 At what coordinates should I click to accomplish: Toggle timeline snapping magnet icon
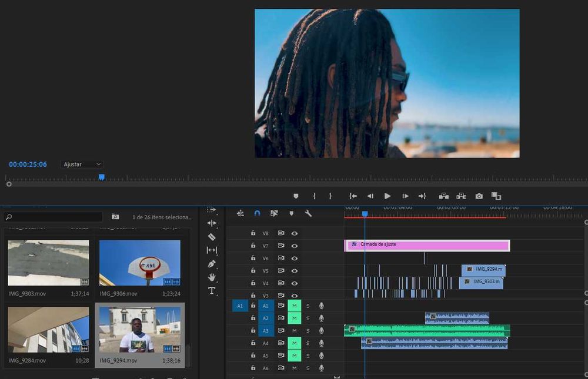tap(257, 213)
